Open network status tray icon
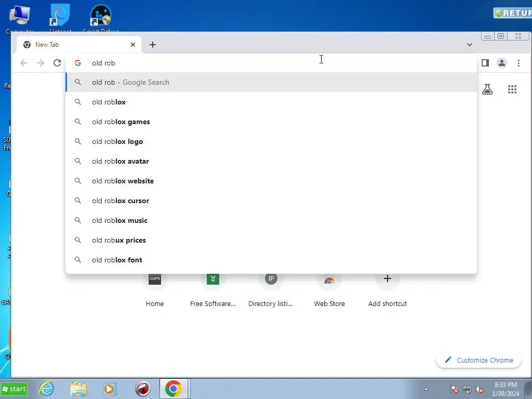 coord(467,389)
